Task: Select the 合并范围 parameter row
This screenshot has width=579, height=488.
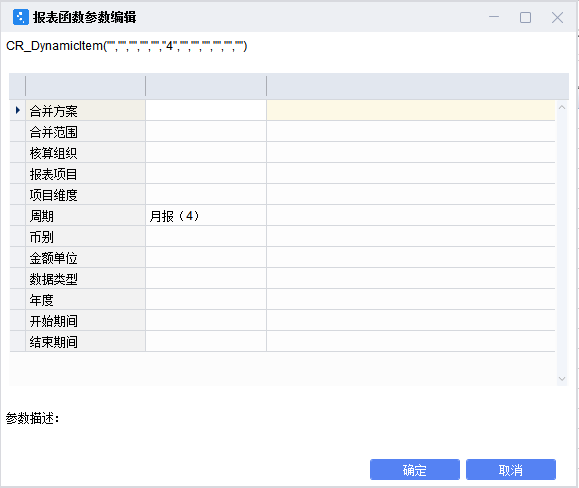Action: coord(282,131)
